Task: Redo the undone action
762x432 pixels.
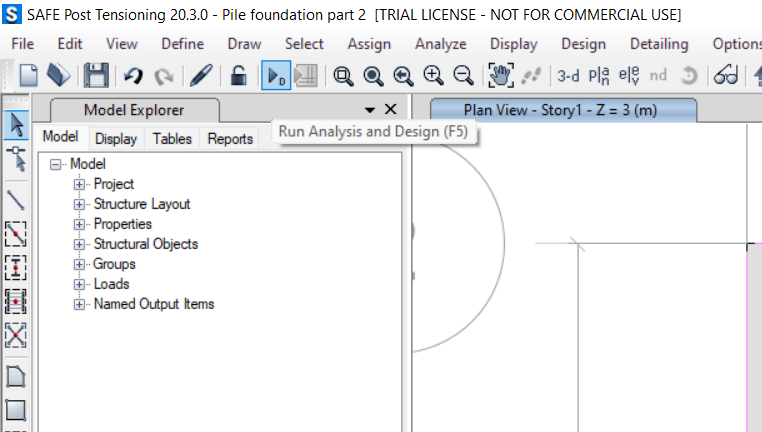Action: (x=164, y=76)
